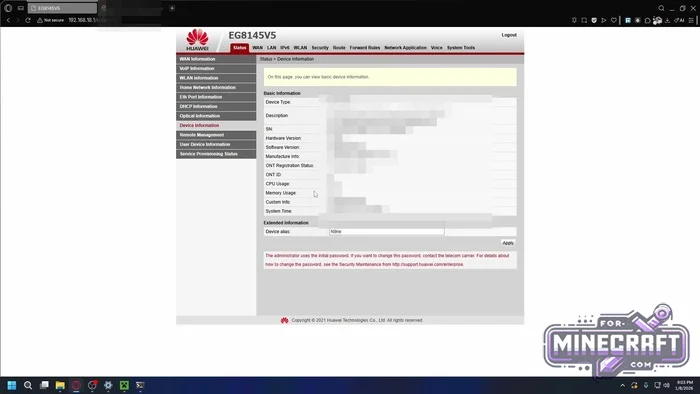Open WAN Information in sidebar
700x394 pixels.
pyautogui.click(x=216, y=59)
